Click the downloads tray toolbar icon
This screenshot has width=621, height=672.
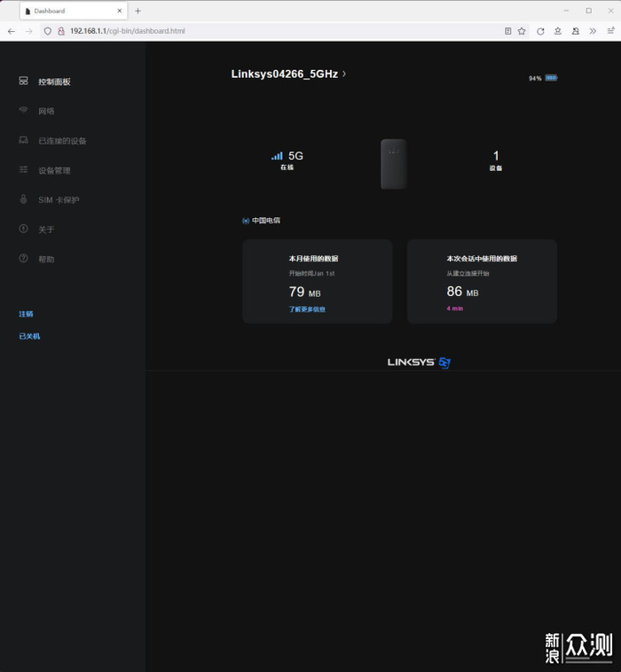click(557, 31)
